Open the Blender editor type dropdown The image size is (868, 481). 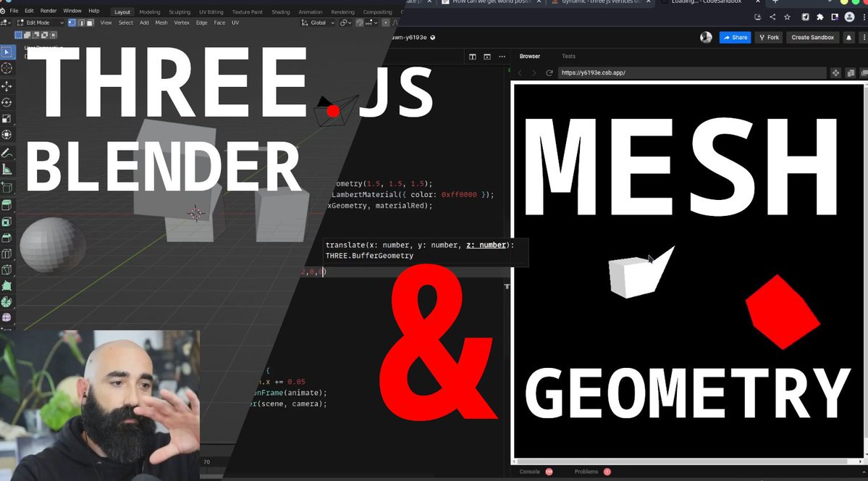tap(6, 22)
